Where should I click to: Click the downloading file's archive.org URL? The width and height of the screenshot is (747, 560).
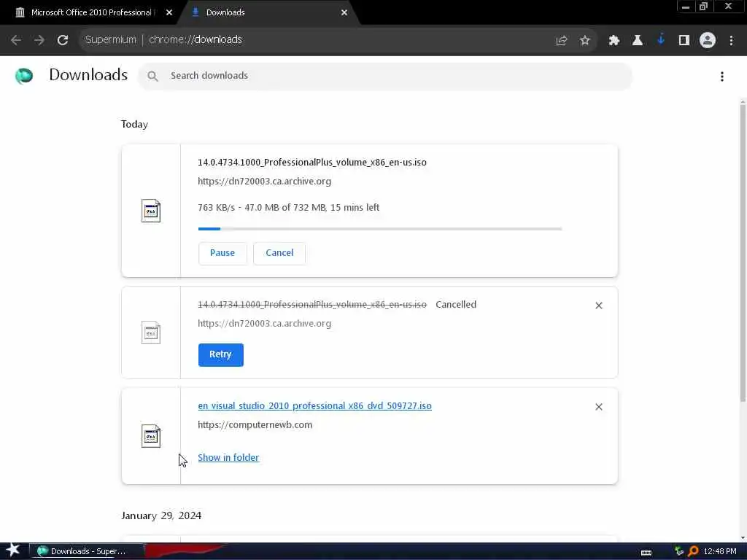[264, 182]
